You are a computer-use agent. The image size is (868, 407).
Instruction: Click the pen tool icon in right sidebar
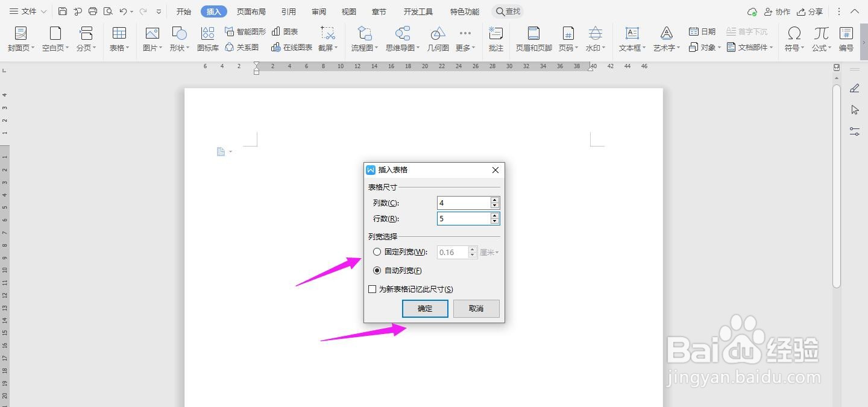tap(854, 89)
